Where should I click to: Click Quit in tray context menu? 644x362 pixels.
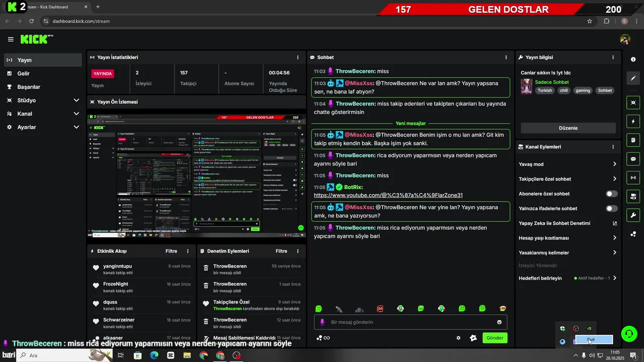point(594,340)
